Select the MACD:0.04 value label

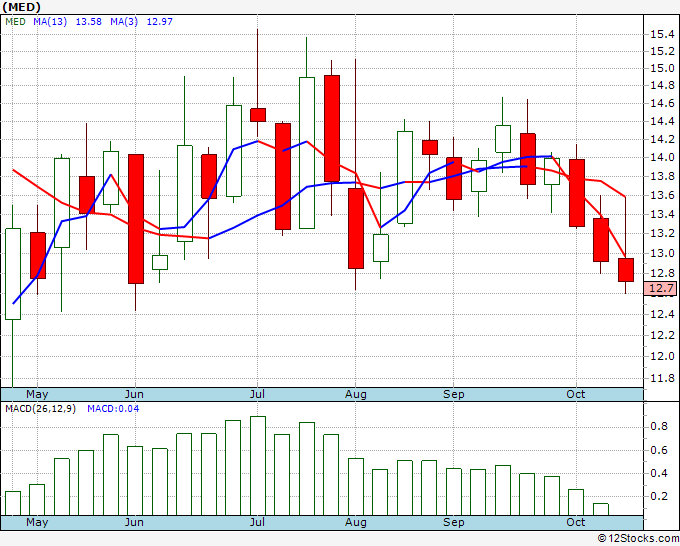(113, 409)
